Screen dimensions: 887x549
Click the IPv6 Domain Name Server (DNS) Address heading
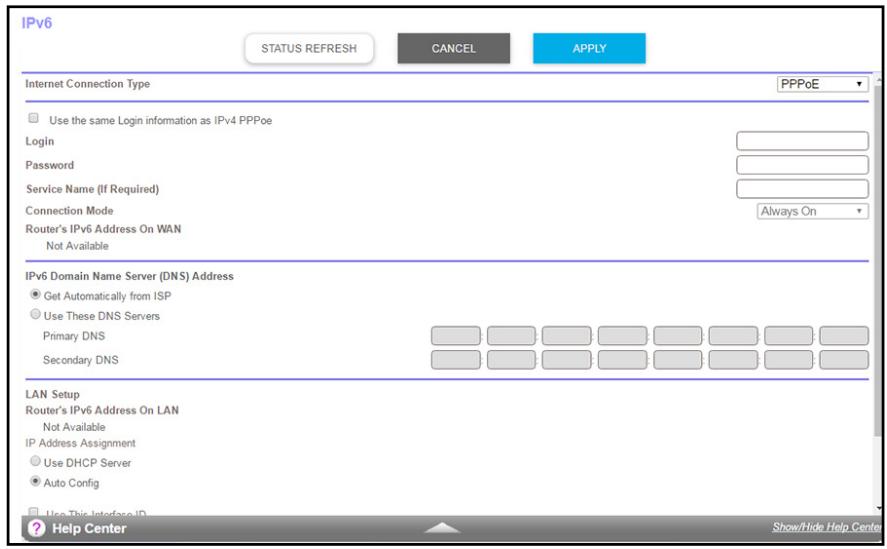[x=130, y=276]
